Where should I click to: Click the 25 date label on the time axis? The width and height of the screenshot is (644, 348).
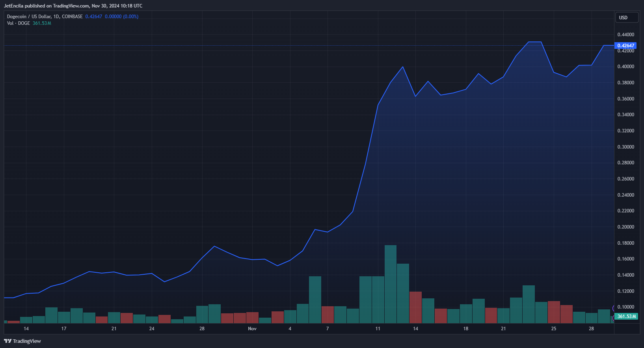(554, 329)
